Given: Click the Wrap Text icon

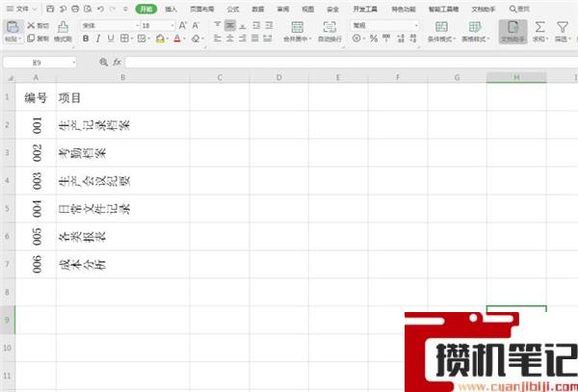Looking at the screenshot, I should tap(329, 27).
